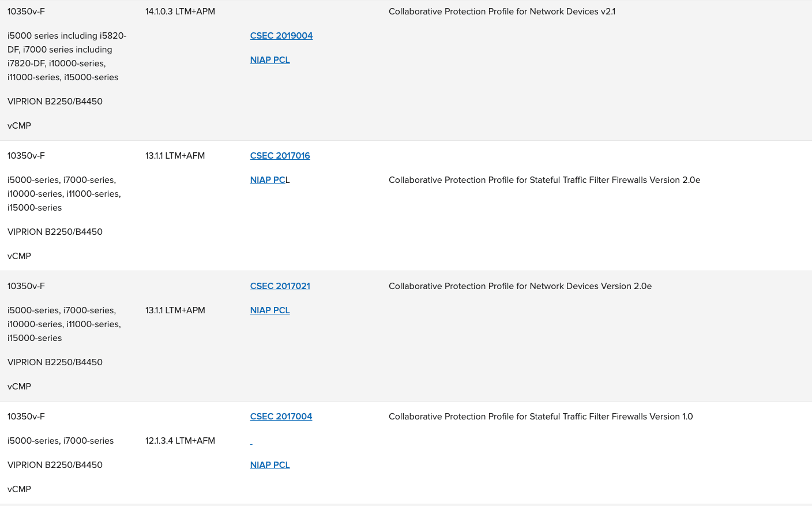Click VIPRION B2250/B4450 in the top row
Viewport: 812px width, 506px height.
(55, 101)
